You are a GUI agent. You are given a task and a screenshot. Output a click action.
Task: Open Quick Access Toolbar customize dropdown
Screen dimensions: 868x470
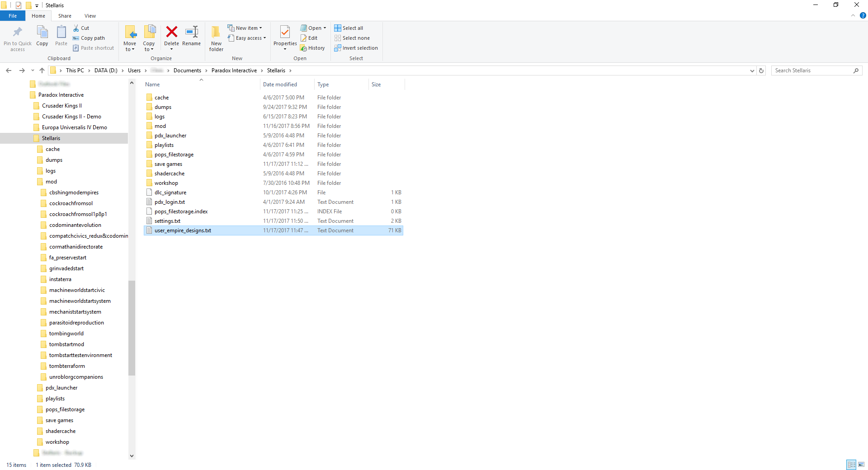click(x=37, y=5)
